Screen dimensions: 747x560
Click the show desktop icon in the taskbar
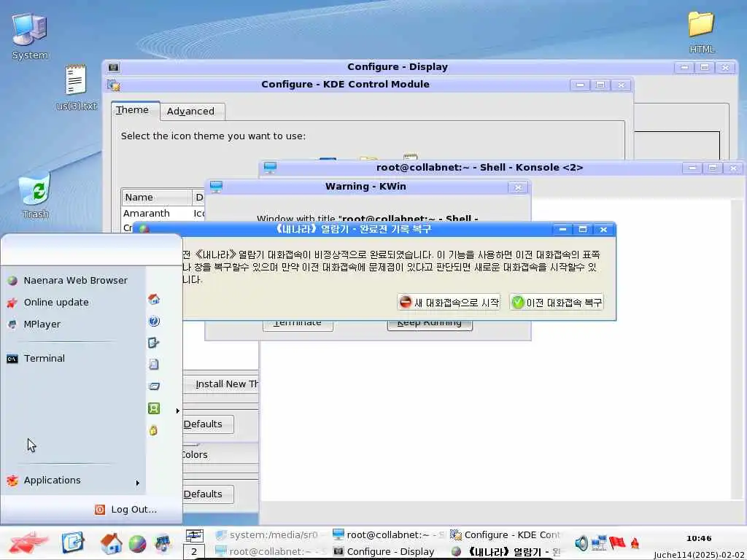click(73, 542)
